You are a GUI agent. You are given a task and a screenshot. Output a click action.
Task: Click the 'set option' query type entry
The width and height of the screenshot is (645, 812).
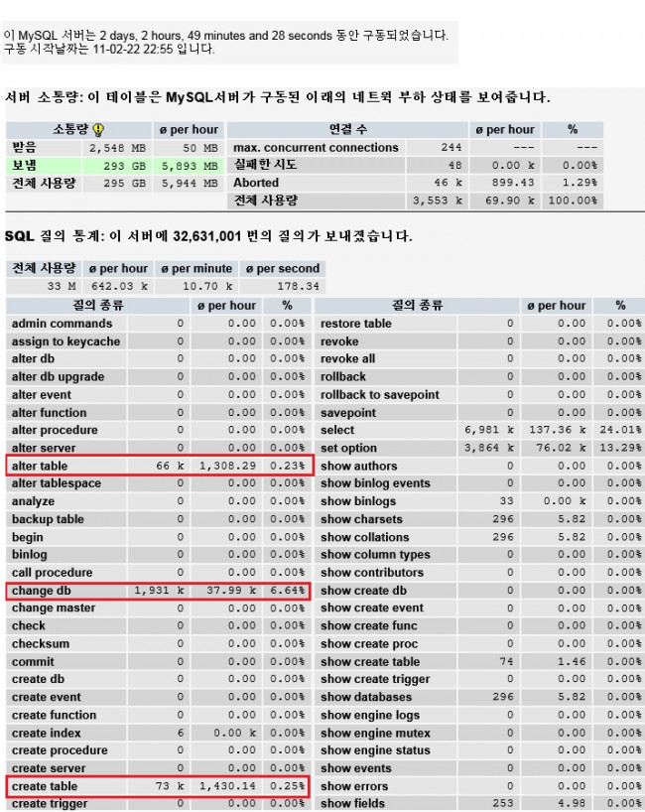point(348,448)
